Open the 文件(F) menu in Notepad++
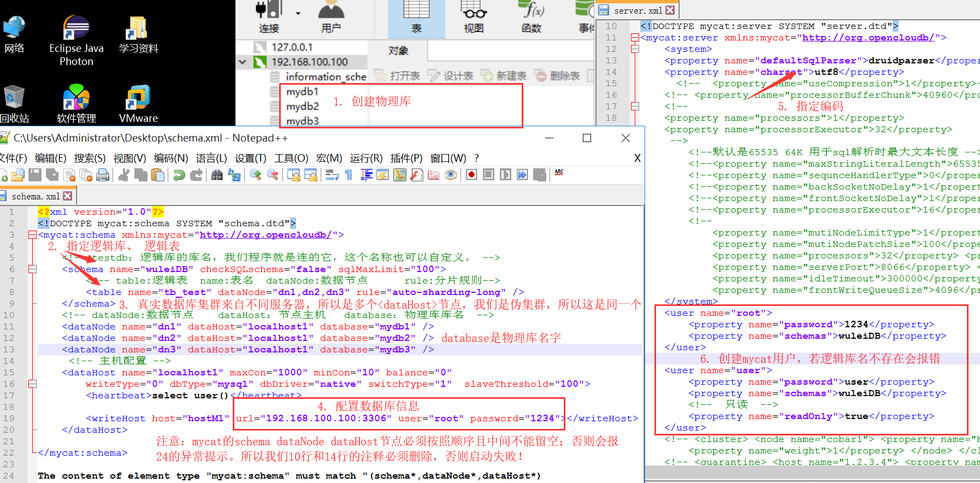The width and height of the screenshot is (980, 483). pos(13,158)
